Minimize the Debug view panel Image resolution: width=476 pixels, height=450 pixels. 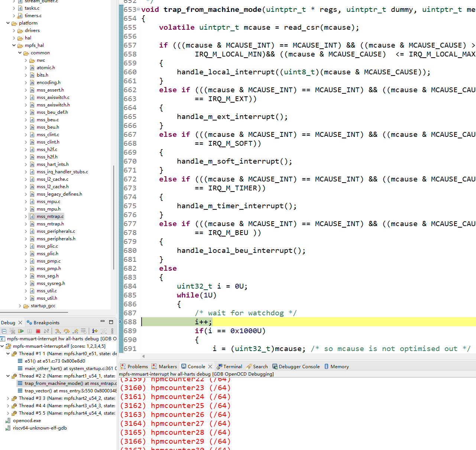point(103,321)
